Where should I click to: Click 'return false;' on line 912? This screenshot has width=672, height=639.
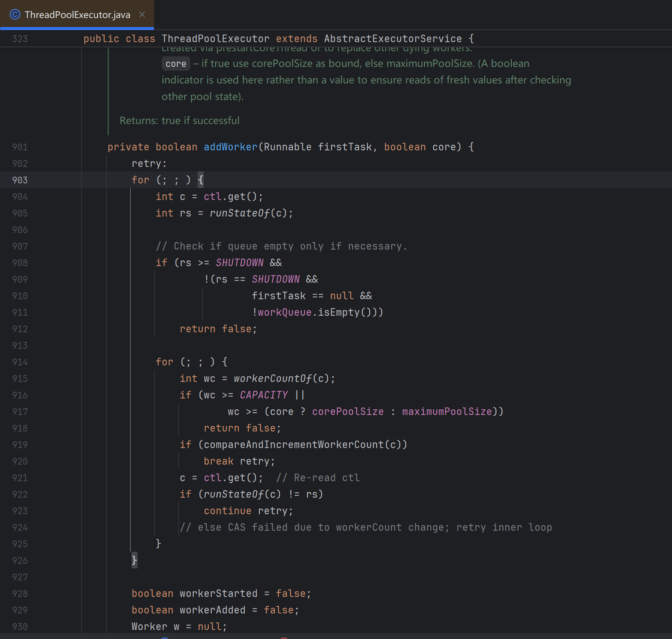click(218, 329)
